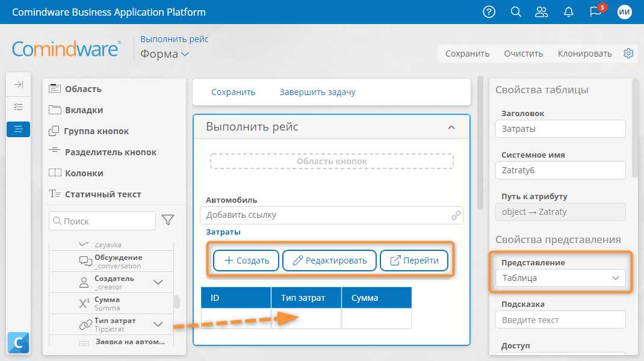Collapse the Выполнить рейс section
Image resolution: width=644 pixels, height=361 pixels.
pyautogui.click(x=451, y=128)
